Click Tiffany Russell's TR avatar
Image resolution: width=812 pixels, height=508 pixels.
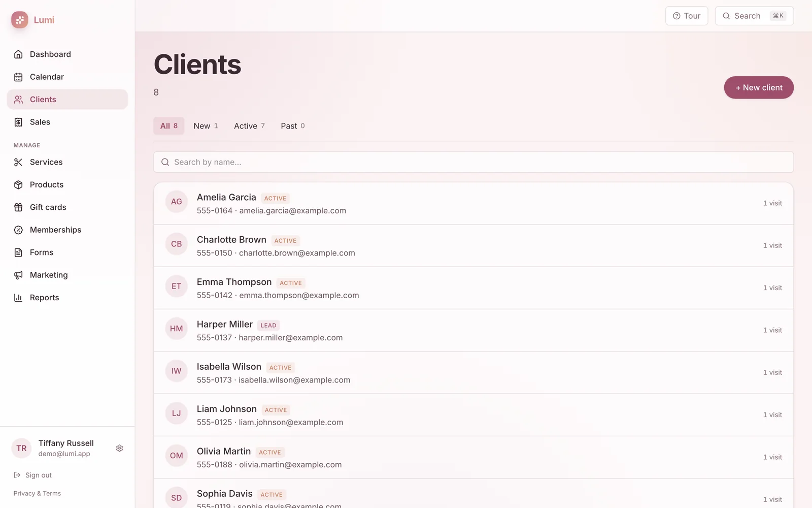(x=21, y=448)
